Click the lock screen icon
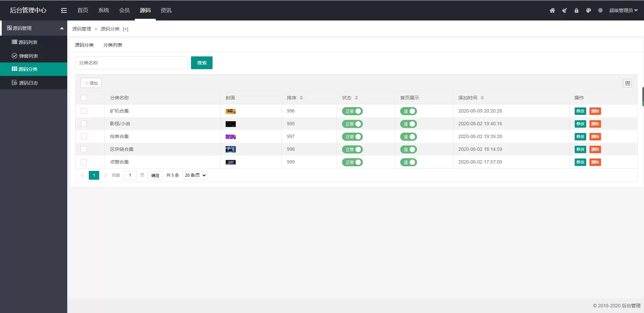Viewport: 644px width, 313px height. [576, 10]
